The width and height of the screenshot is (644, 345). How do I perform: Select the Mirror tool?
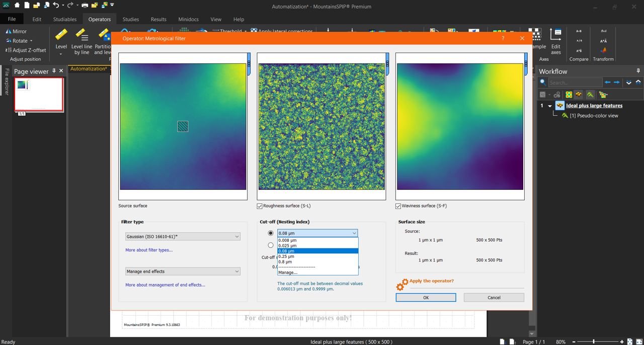(x=16, y=31)
